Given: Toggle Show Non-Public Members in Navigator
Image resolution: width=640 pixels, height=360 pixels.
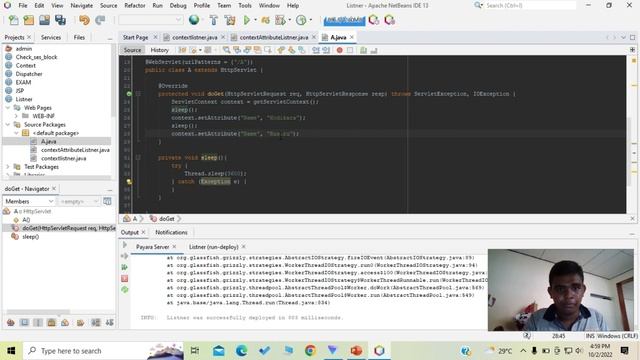Looking at the screenshot, I should pyautogui.click(x=51, y=323).
